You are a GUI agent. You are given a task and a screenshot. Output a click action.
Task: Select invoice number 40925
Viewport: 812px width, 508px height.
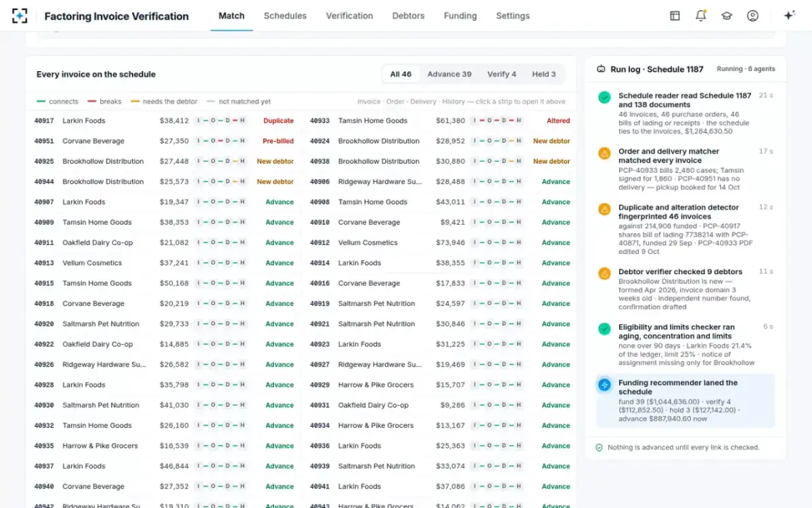pyautogui.click(x=44, y=161)
